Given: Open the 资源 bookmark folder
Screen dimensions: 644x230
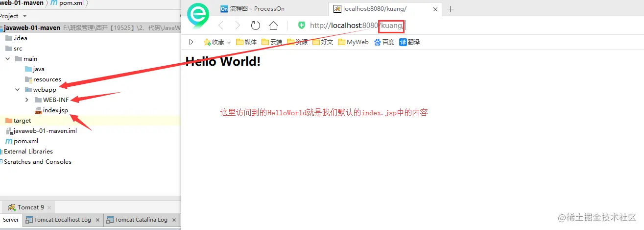Looking at the screenshot, I should [297, 42].
